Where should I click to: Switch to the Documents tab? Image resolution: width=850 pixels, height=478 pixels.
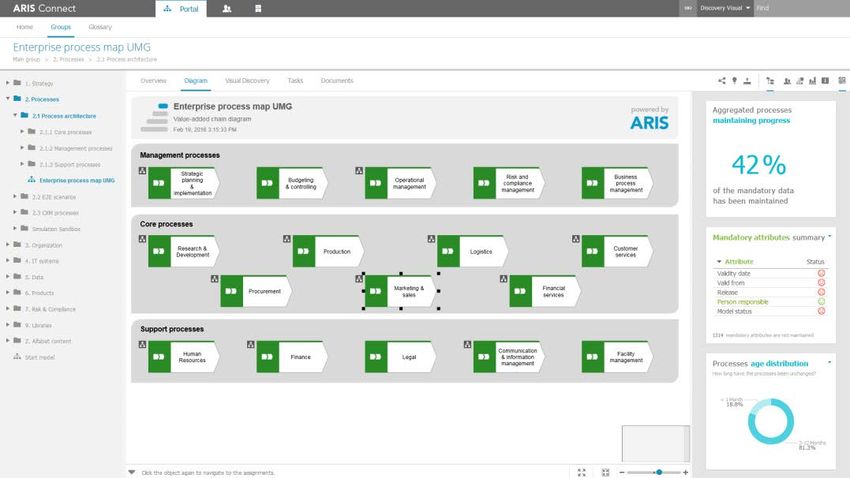click(337, 81)
